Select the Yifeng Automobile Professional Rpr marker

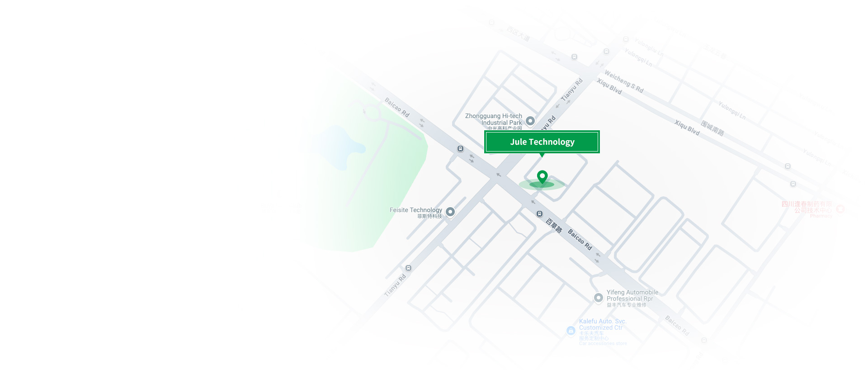pos(599,298)
